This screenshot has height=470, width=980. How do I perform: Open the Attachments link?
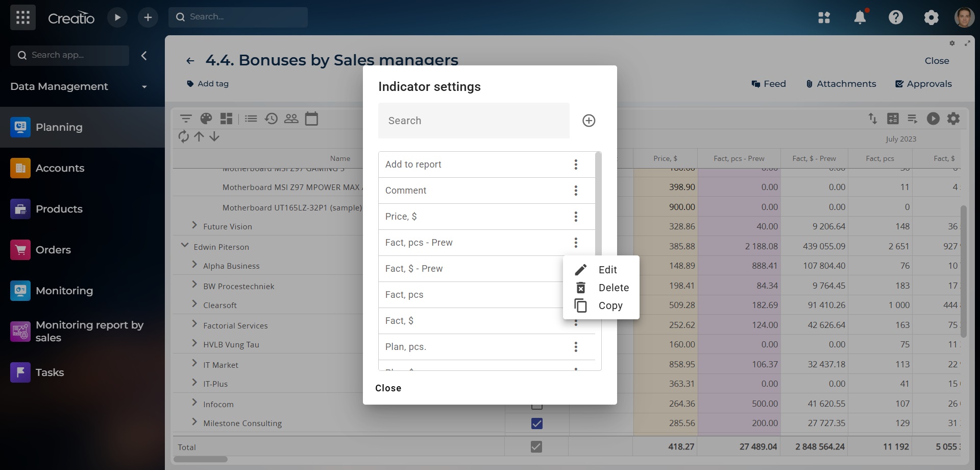click(841, 84)
